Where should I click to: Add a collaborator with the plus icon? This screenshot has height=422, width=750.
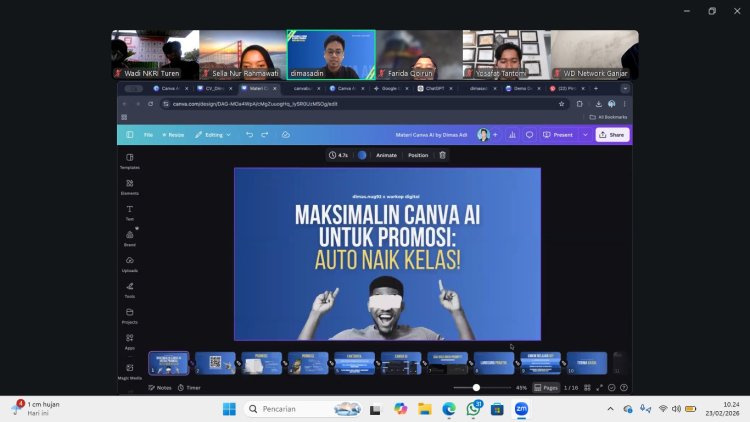tap(495, 135)
